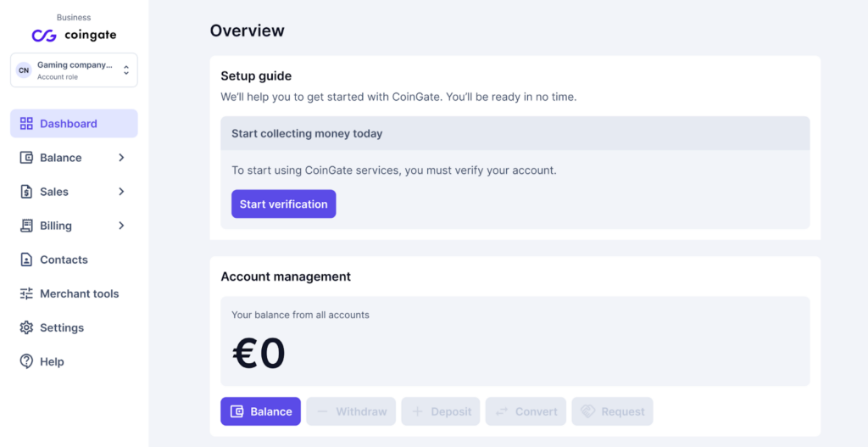
Task: Click the Dashboard grid icon
Action: tap(26, 124)
